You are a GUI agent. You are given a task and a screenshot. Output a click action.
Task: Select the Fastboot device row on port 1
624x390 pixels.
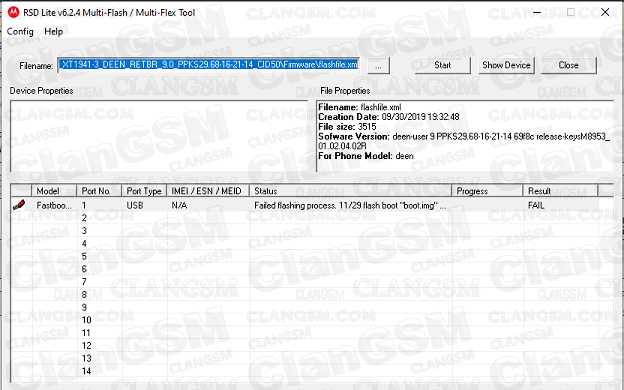click(312, 205)
